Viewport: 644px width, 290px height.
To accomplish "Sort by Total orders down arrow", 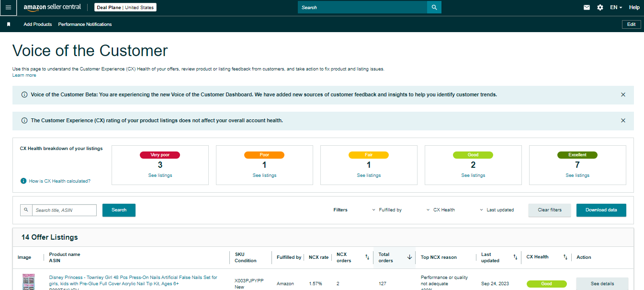I will (409, 257).
